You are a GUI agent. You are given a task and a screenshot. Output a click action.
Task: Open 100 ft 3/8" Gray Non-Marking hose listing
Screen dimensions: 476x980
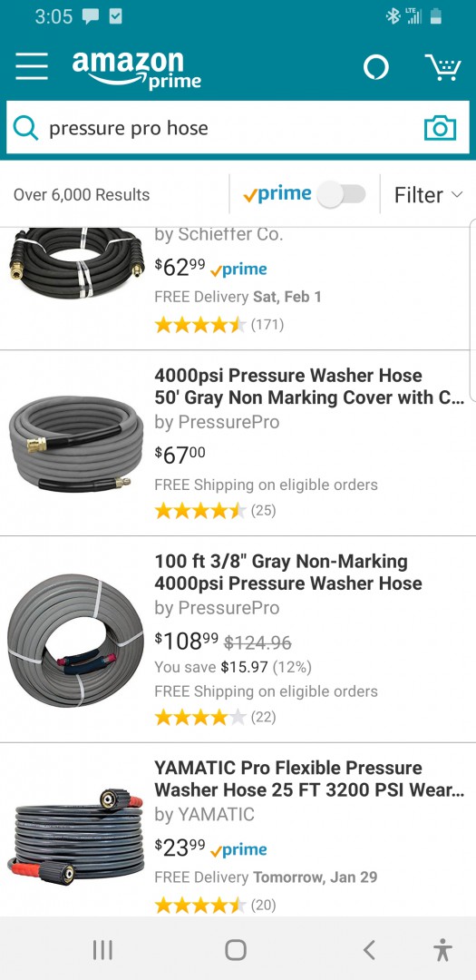[288, 573]
